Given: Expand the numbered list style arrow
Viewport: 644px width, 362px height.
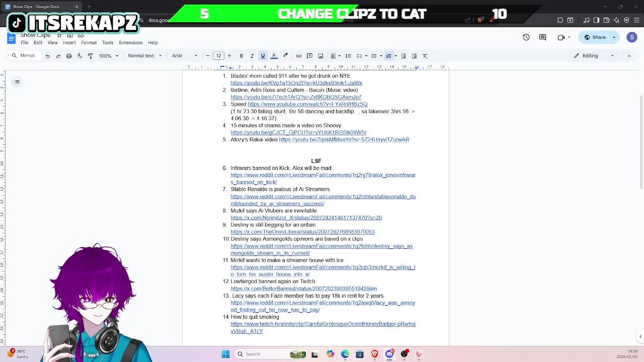Looking at the screenshot, I should 395,56.
